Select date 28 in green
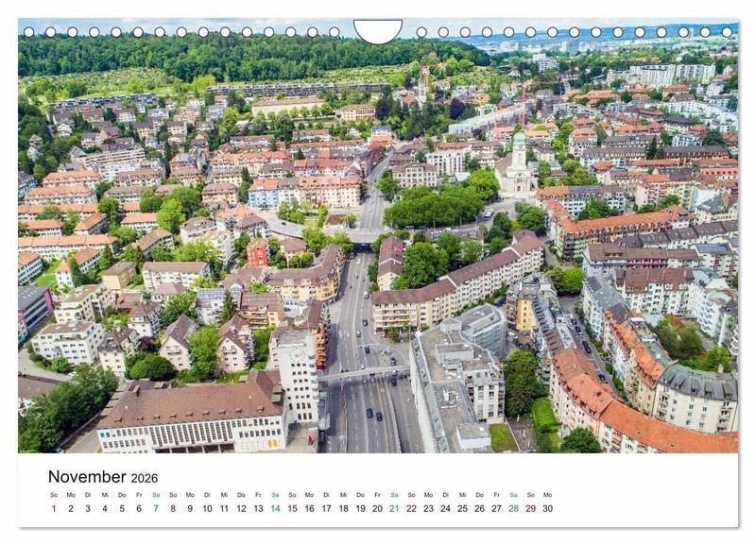Screen dimensions: 756x545 [x=513, y=508]
